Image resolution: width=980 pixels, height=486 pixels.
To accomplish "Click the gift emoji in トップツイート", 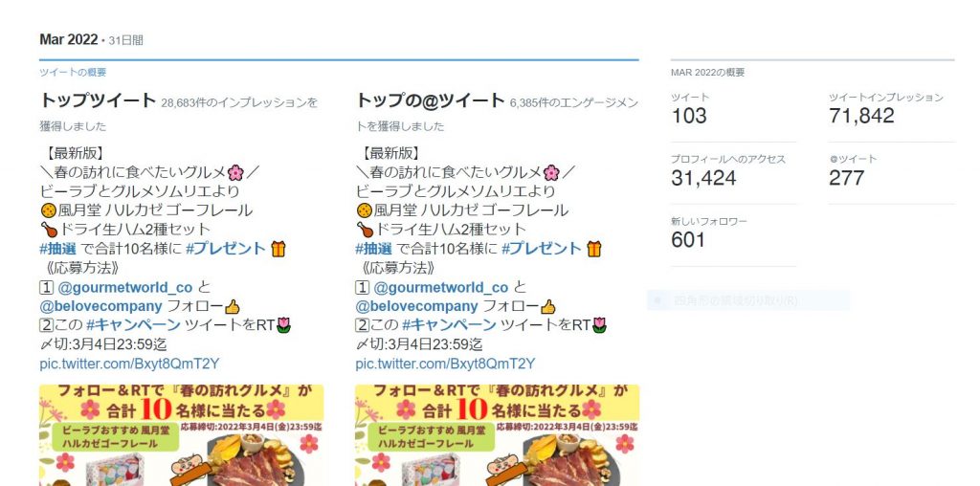I will pyautogui.click(x=278, y=250).
